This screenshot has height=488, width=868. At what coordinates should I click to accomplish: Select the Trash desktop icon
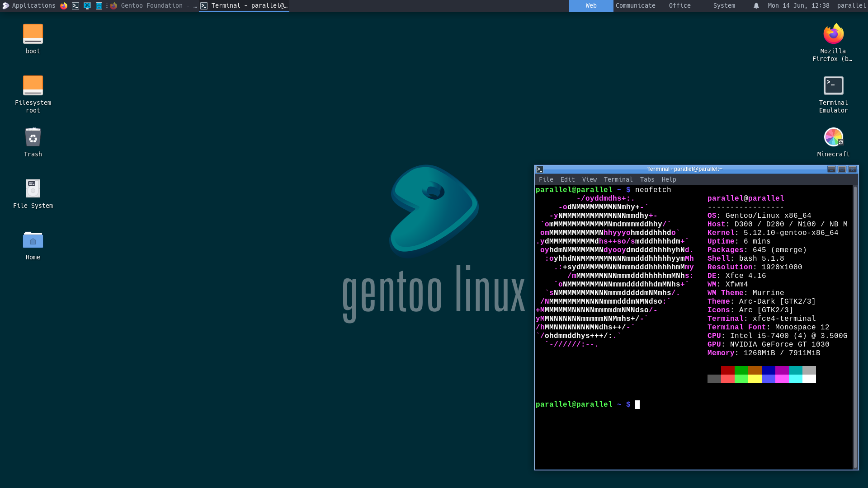33,142
